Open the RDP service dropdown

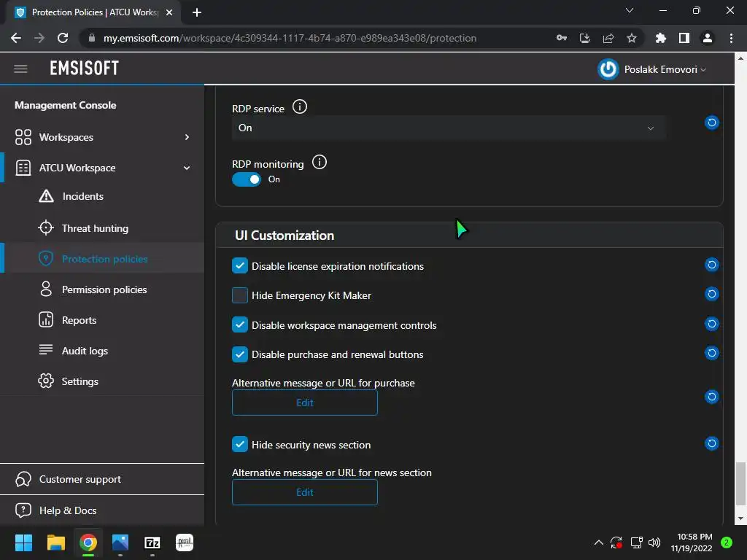pos(449,128)
